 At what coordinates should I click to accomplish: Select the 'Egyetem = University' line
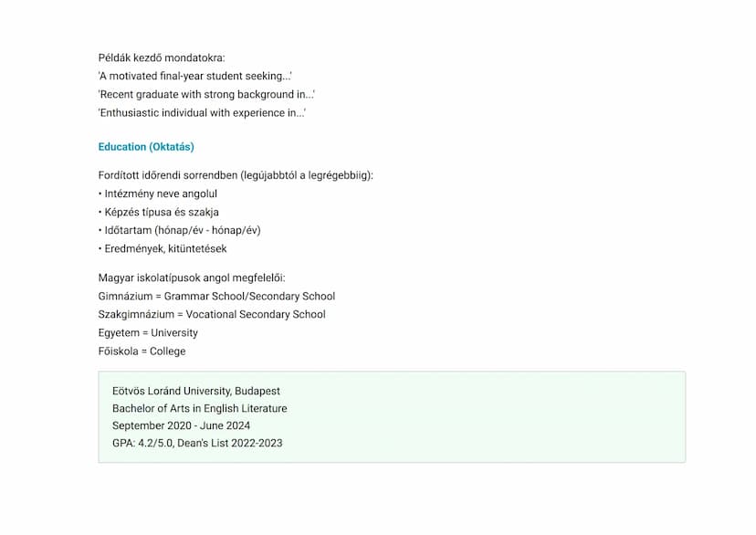point(148,332)
